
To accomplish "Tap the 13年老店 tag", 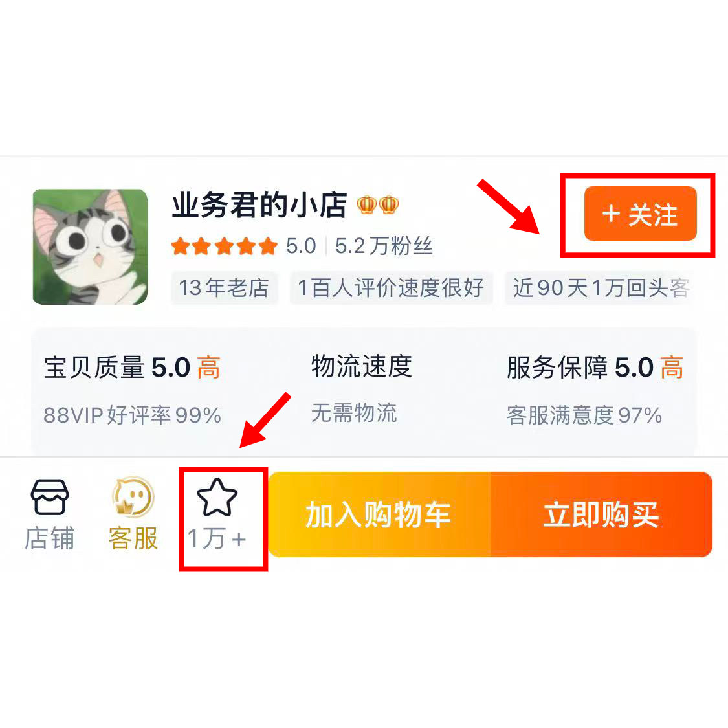I will pos(225,288).
